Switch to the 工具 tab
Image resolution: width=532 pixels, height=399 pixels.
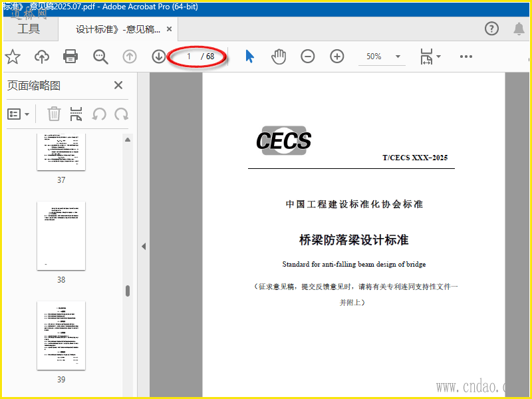[x=29, y=29]
